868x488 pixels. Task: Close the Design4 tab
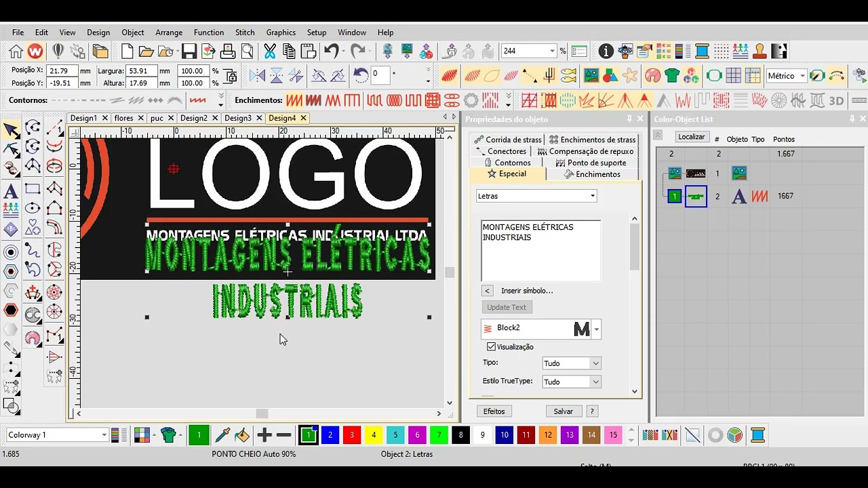click(x=303, y=118)
